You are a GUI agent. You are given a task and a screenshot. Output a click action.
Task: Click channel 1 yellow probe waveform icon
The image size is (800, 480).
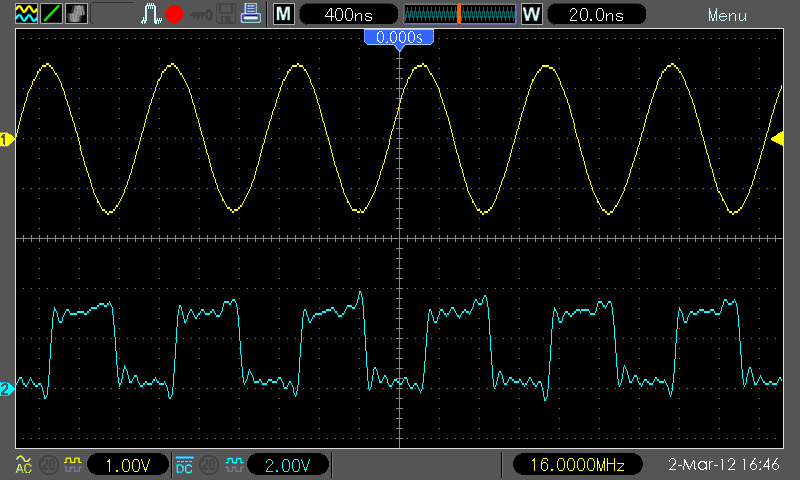[72, 464]
